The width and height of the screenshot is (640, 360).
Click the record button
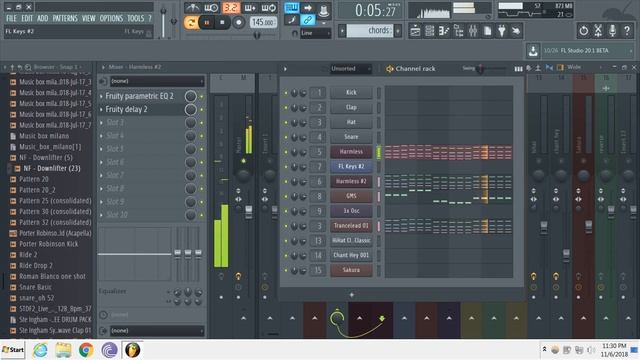pyautogui.click(x=238, y=22)
